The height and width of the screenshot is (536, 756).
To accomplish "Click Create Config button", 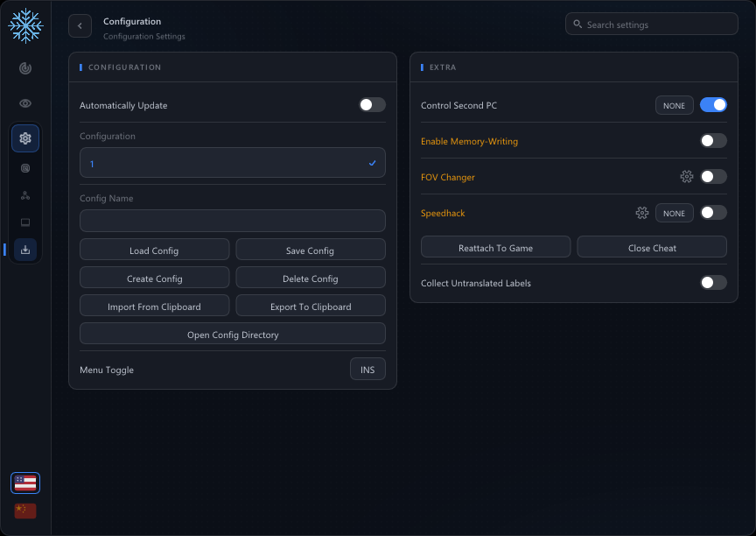I will coord(154,279).
